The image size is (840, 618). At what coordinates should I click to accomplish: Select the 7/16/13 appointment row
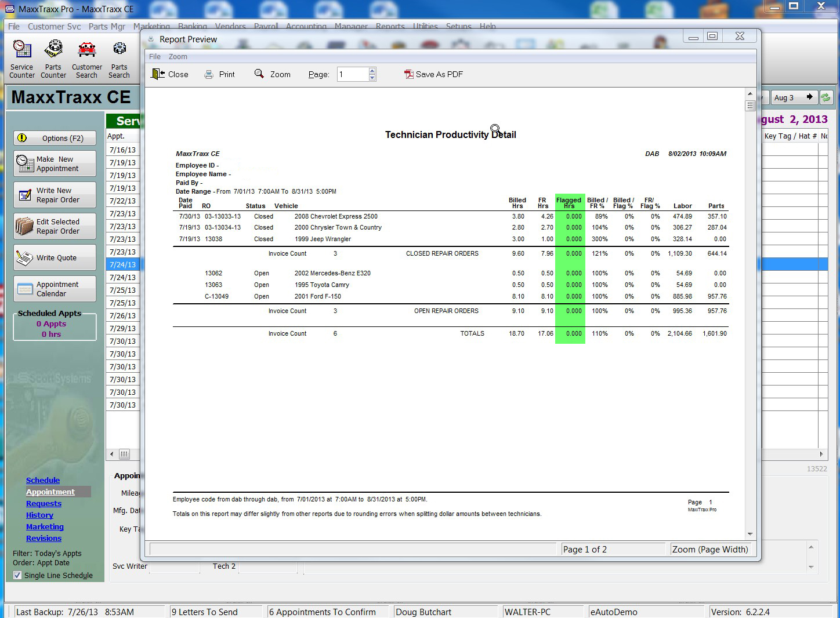(x=123, y=150)
